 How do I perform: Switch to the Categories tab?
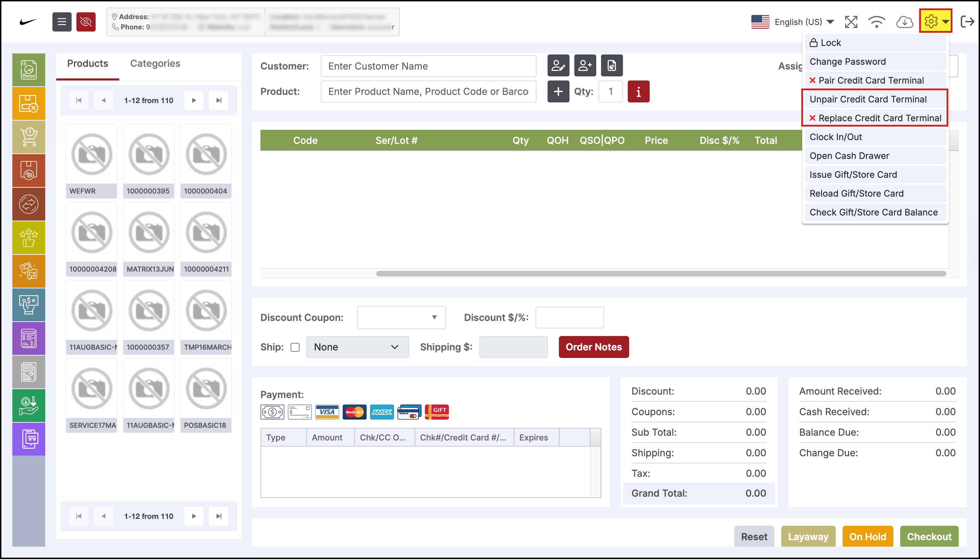point(155,63)
